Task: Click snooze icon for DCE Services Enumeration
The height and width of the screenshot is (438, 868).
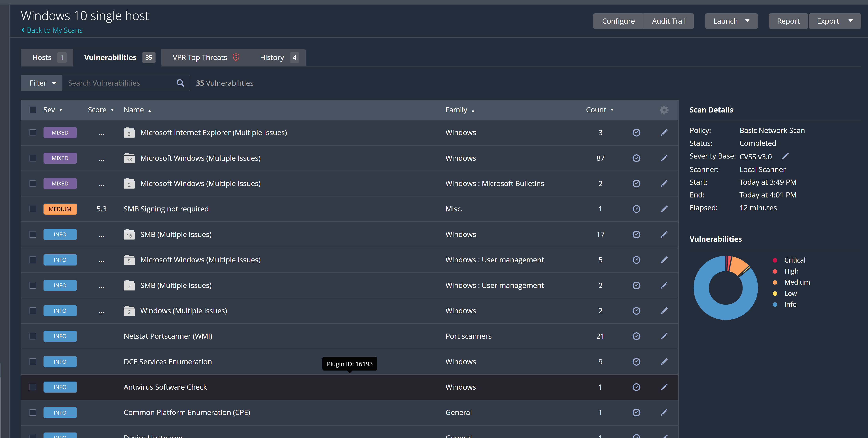Action: (x=636, y=361)
